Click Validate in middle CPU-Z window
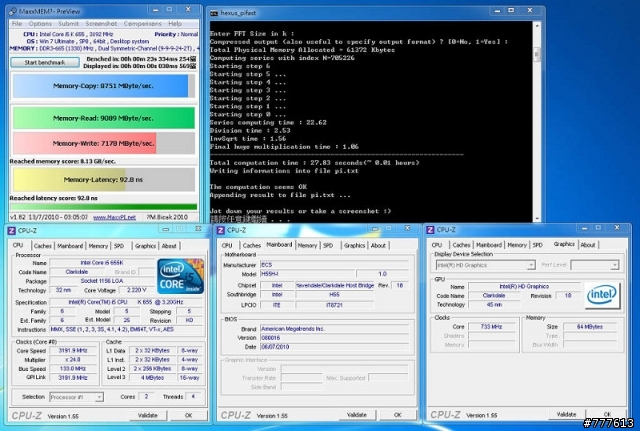Image resolution: width=640 pixels, height=431 pixels. (357, 415)
